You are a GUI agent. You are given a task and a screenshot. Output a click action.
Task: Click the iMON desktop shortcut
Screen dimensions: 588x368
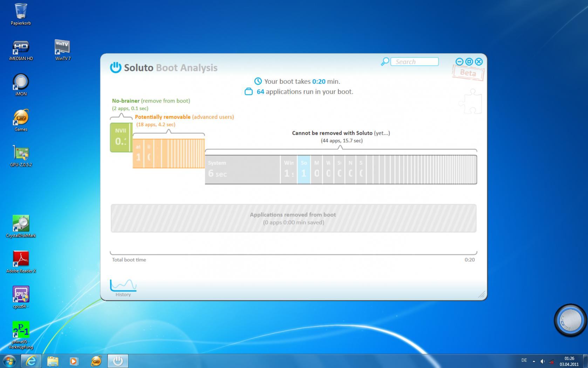coord(21,85)
